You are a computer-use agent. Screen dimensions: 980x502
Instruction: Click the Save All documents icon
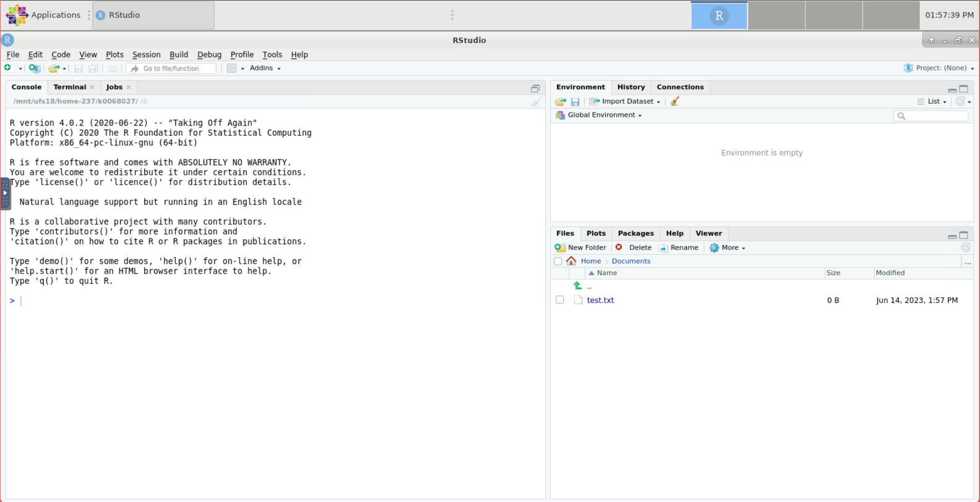pos(93,68)
